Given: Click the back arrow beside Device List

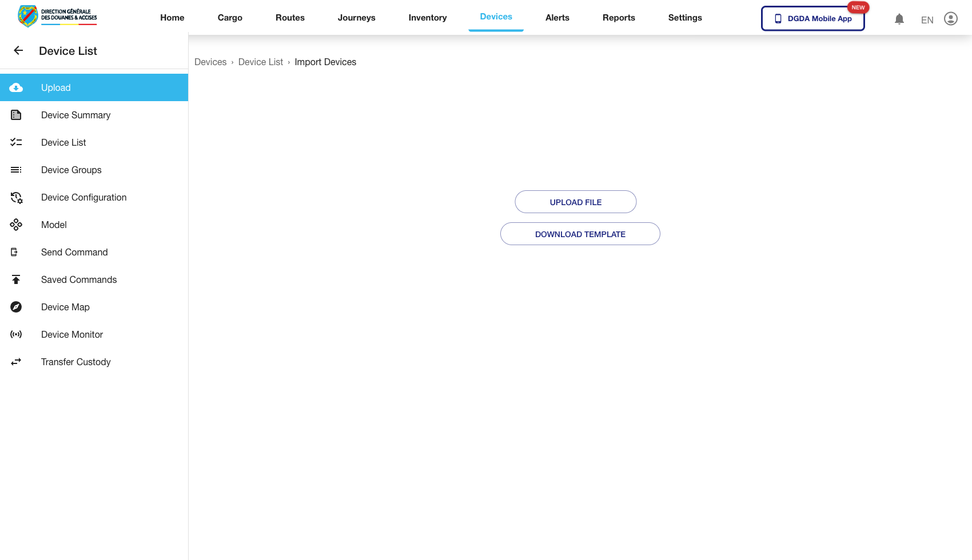Looking at the screenshot, I should coord(18,51).
